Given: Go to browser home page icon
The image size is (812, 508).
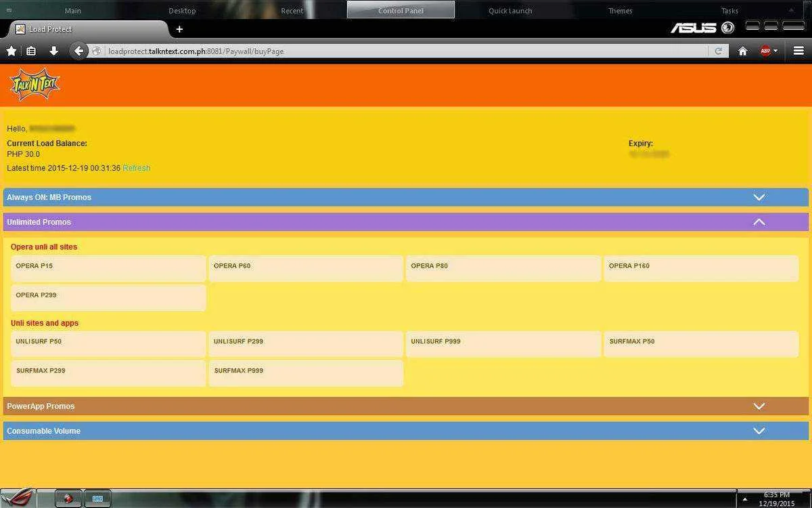Looking at the screenshot, I should 742,51.
